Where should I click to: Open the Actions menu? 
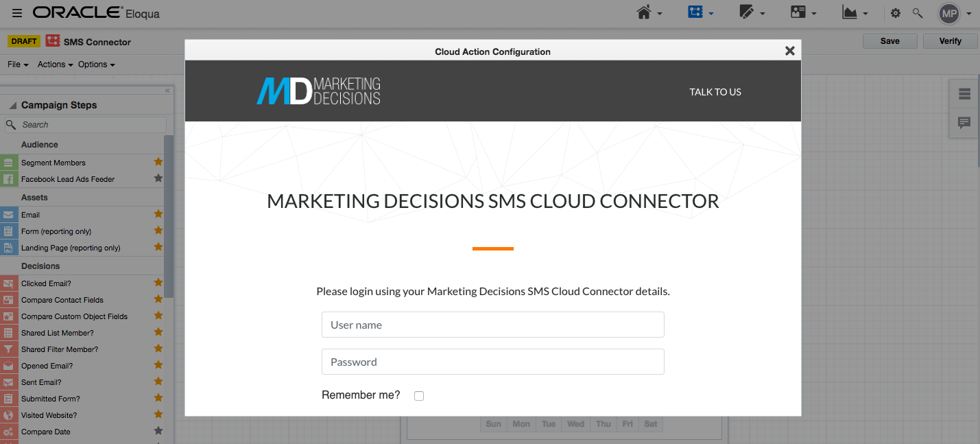(x=55, y=65)
